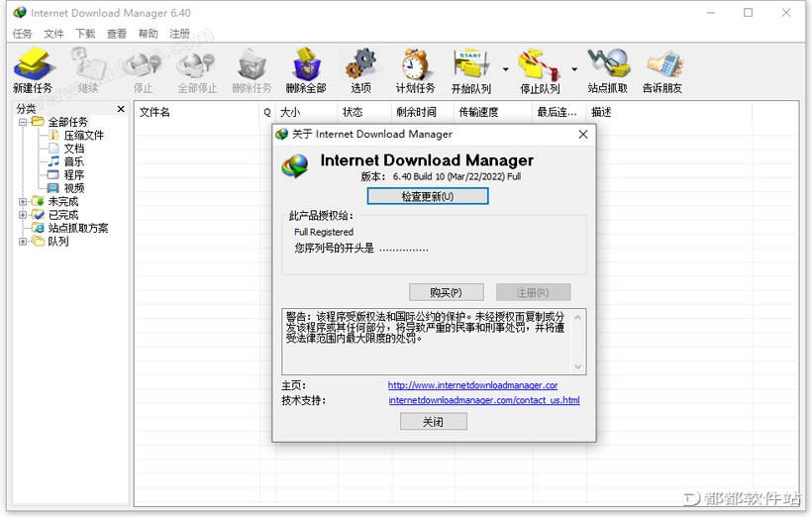This screenshot has width=812, height=517.
Task: Click the version '6.40 Build 10' text
Action: (419, 176)
